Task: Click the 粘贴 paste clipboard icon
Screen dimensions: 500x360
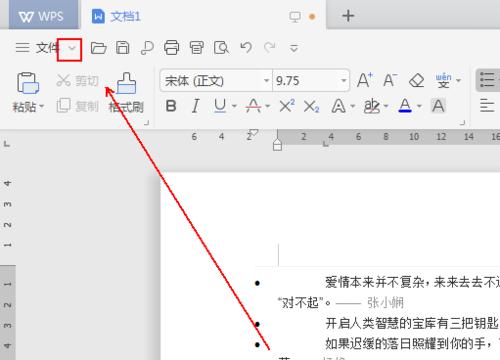Action: [x=28, y=83]
